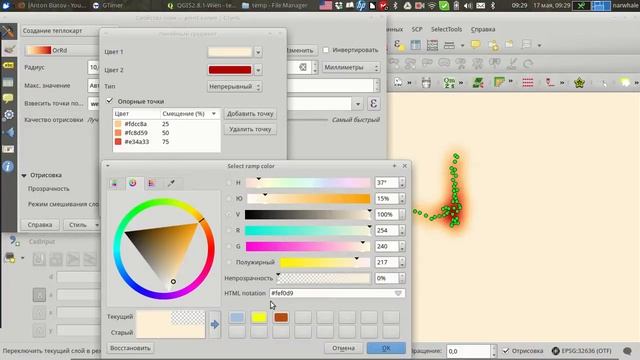This screenshot has width=640, height=360.
Task: Click the expression ε button in layer properties
Action: [x=373, y=104]
